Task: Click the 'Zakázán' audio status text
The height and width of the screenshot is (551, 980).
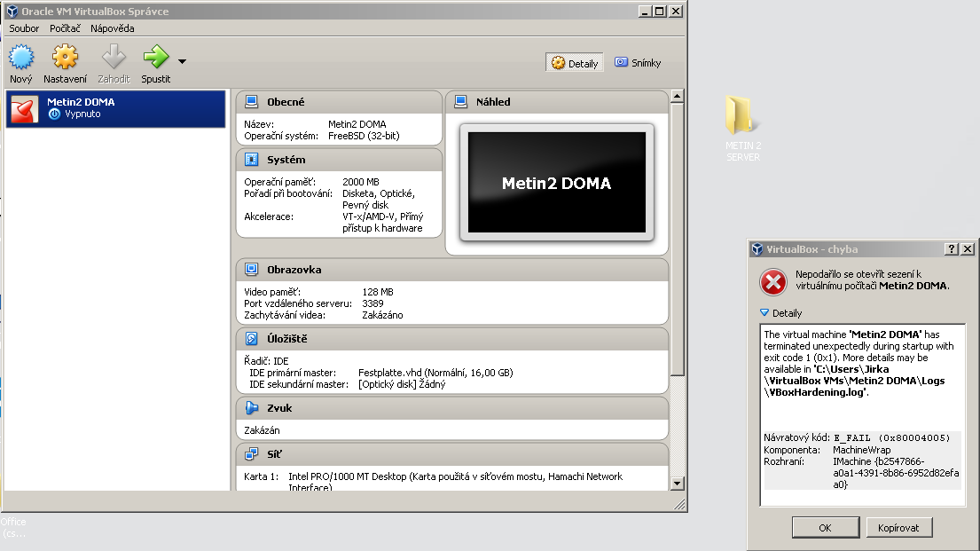Action: pyautogui.click(x=262, y=430)
